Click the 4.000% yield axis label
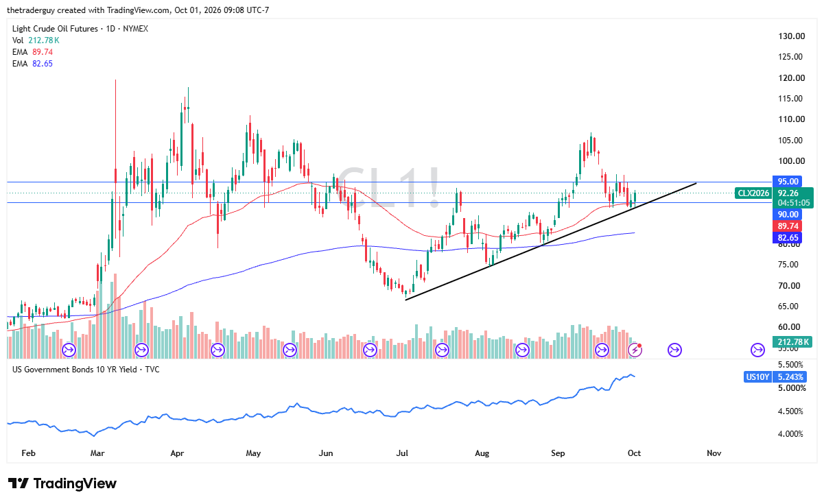The width and height of the screenshot is (824, 504). click(790, 433)
